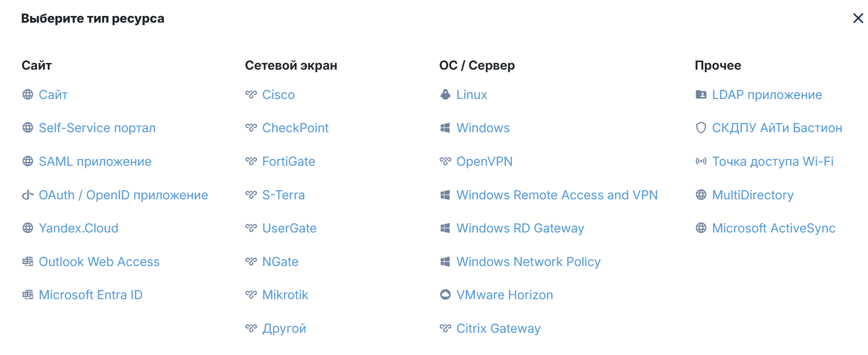Choose the Windows Network Policy option

click(528, 261)
